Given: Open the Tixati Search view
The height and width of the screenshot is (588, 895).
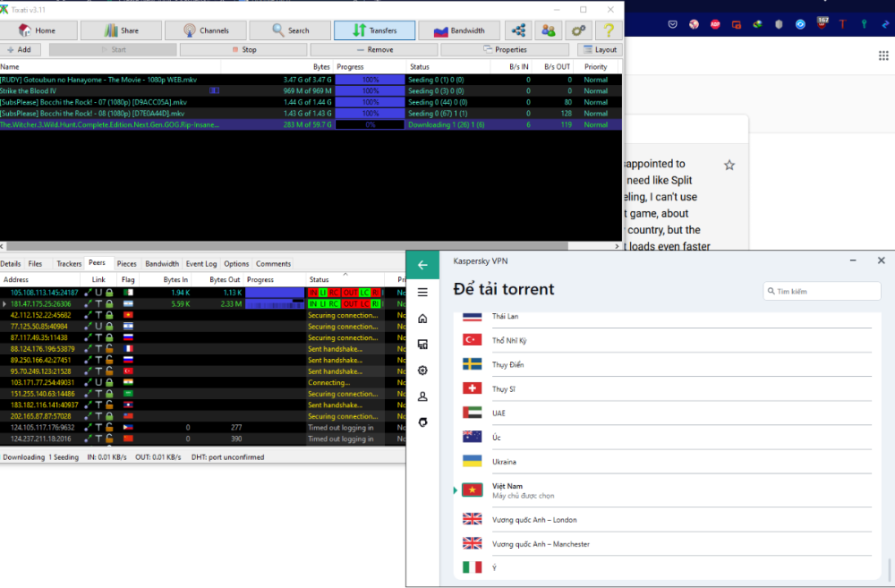Looking at the screenshot, I should point(290,30).
